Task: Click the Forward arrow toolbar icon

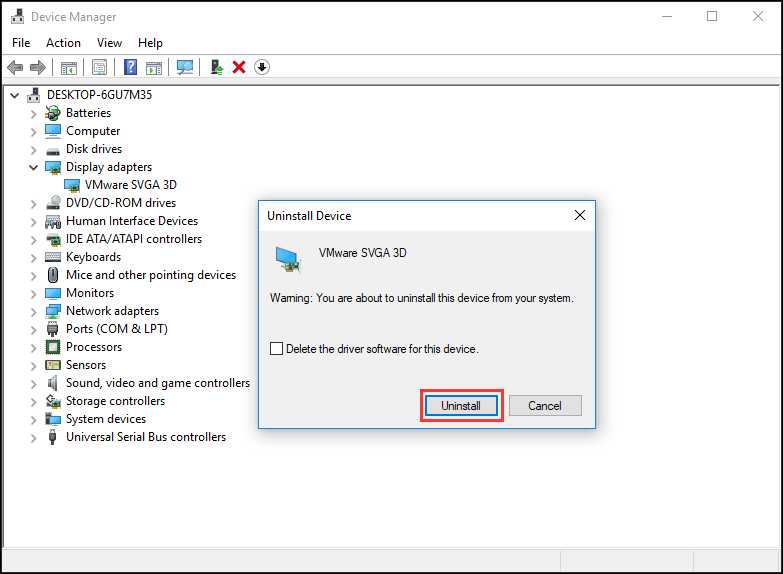Action: click(x=38, y=67)
